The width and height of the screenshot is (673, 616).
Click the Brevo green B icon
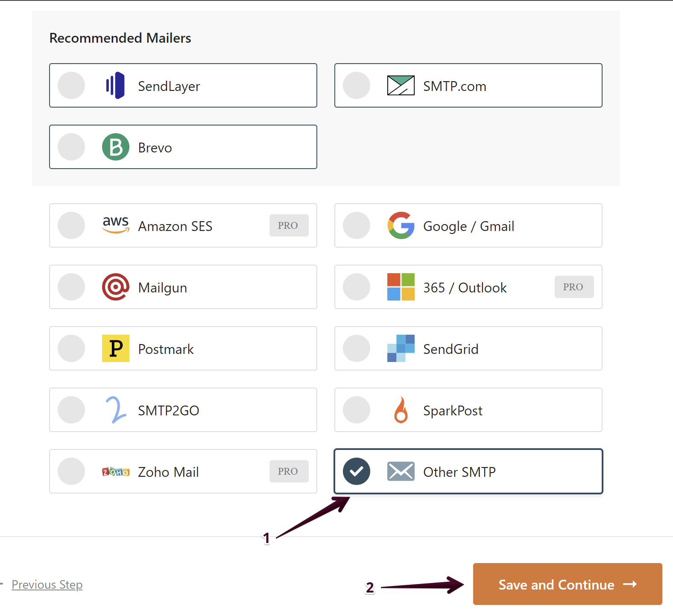(x=116, y=147)
